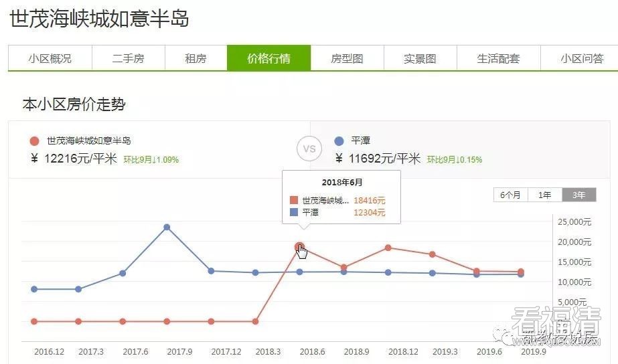Click the 12216元/平米 price text

80,159
